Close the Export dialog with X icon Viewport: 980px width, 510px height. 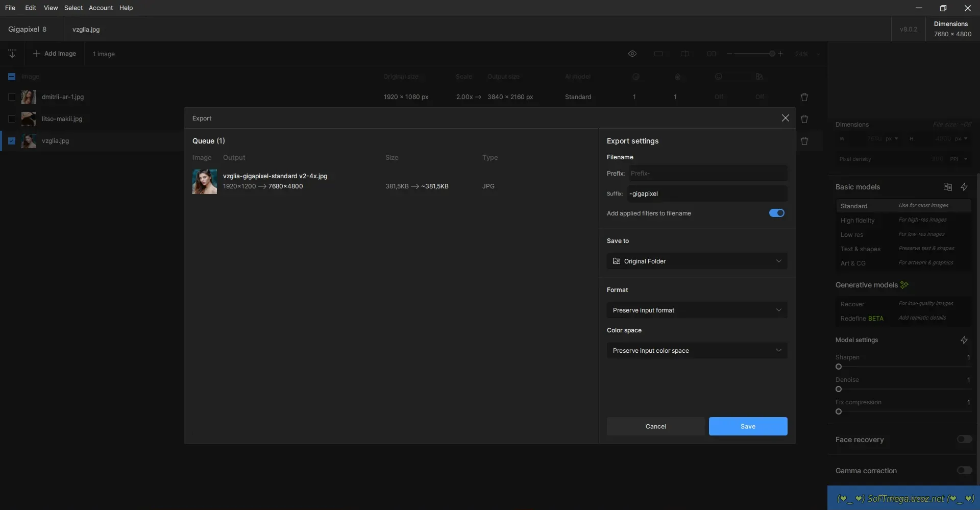[785, 118]
